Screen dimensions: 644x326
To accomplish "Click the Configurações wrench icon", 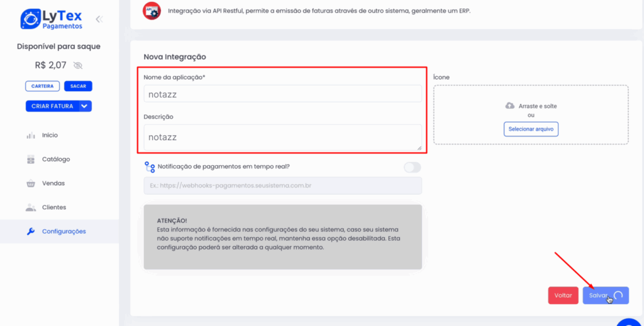I will pyautogui.click(x=31, y=231).
